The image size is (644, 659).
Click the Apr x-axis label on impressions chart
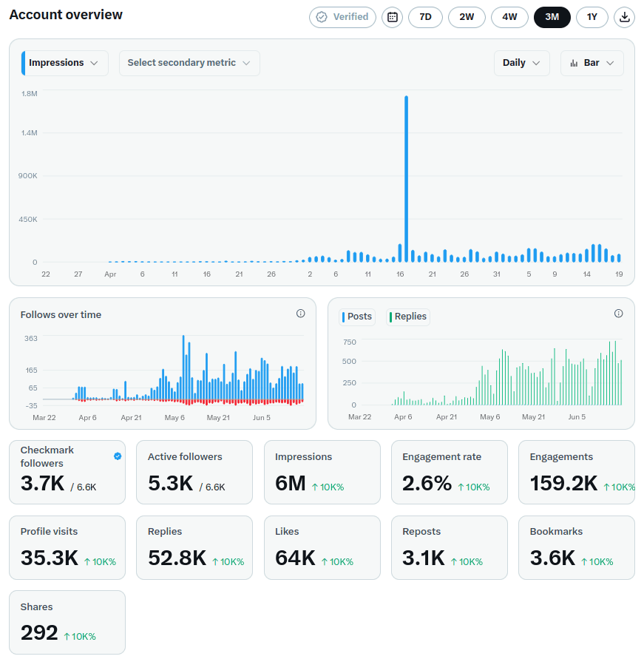click(x=110, y=274)
